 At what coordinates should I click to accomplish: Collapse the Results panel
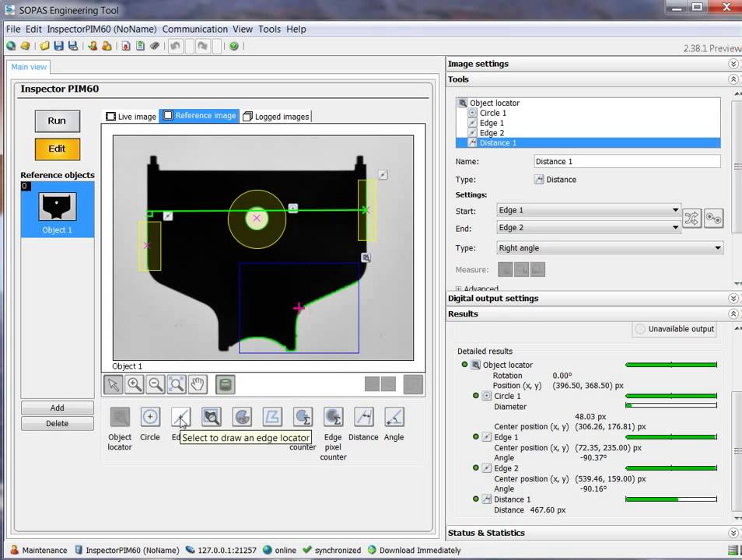733,314
